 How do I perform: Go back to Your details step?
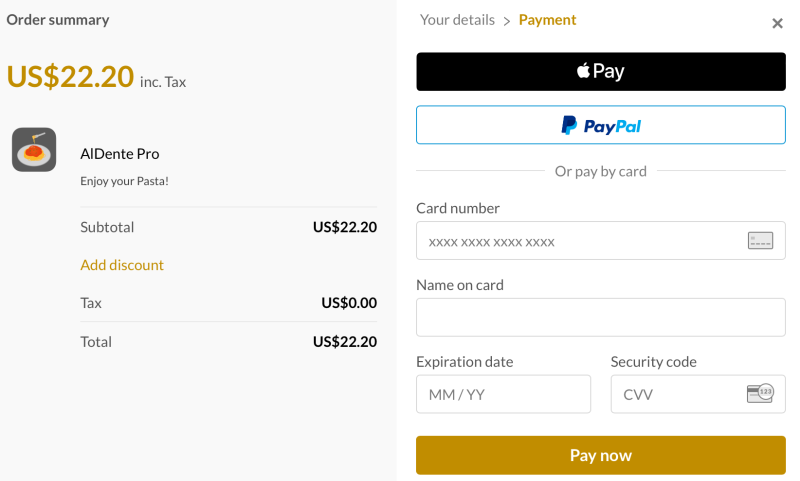click(457, 20)
